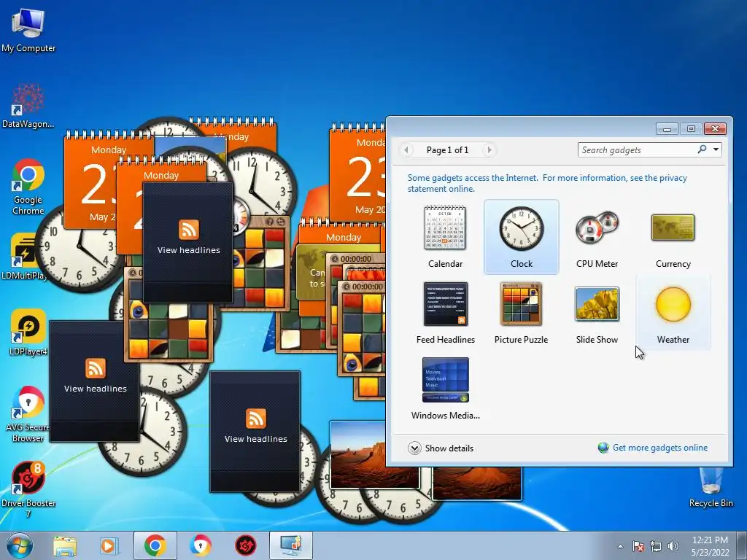Open the search options dropdown arrow
Viewport: 747px width, 560px height.
point(716,149)
